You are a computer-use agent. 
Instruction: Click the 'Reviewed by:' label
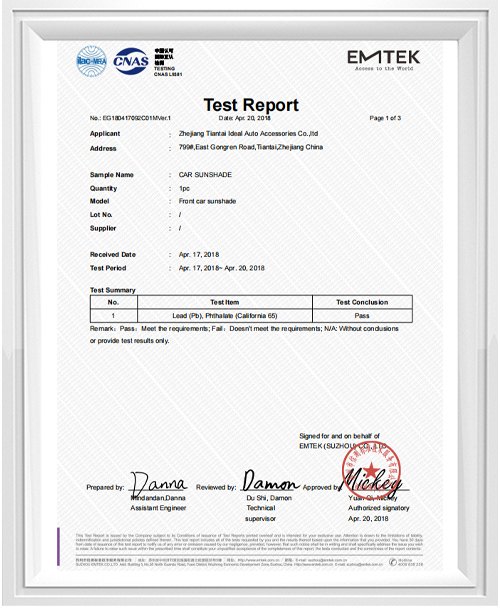pyautogui.click(x=216, y=487)
